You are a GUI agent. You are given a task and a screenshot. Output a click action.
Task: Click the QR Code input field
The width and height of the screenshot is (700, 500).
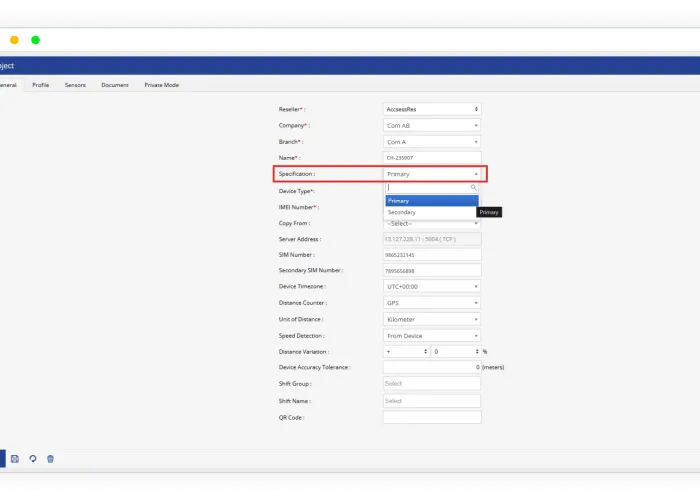point(432,417)
